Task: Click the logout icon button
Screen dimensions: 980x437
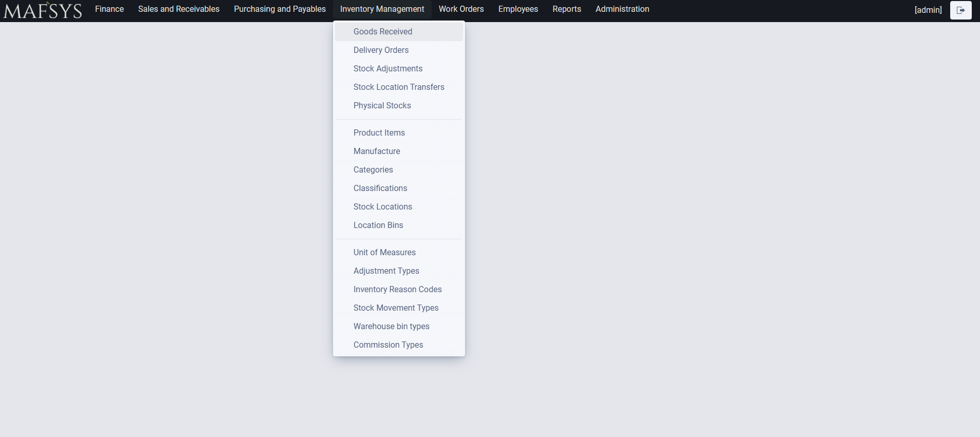Action: pos(960,10)
